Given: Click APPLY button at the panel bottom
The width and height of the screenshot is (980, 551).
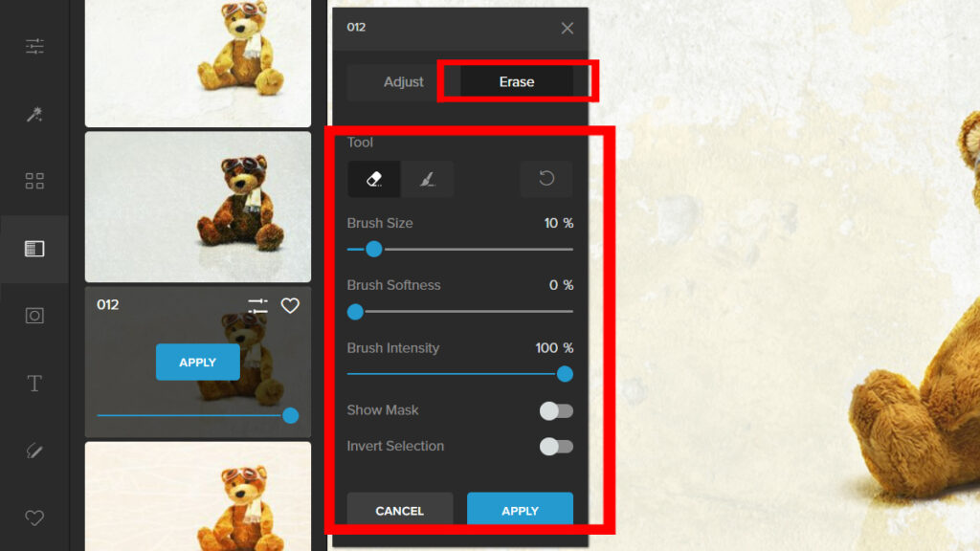Looking at the screenshot, I should click(x=520, y=511).
